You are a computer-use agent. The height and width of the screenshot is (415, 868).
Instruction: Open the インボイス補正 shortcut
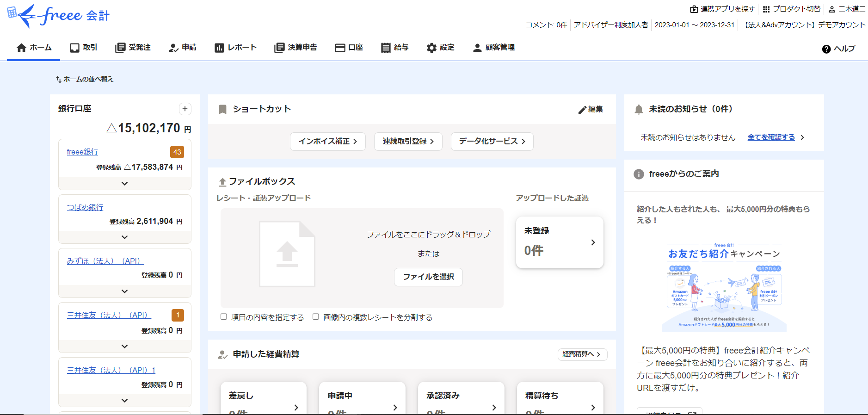(x=327, y=142)
